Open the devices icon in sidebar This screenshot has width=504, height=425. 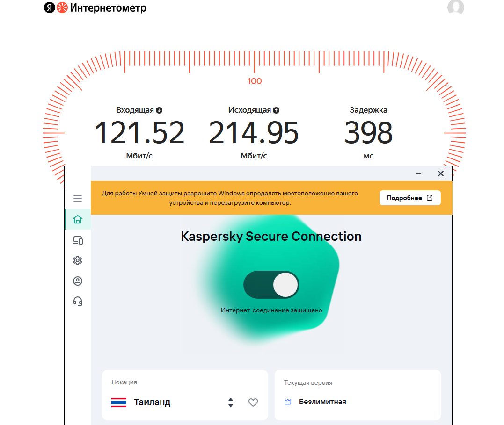coord(78,240)
